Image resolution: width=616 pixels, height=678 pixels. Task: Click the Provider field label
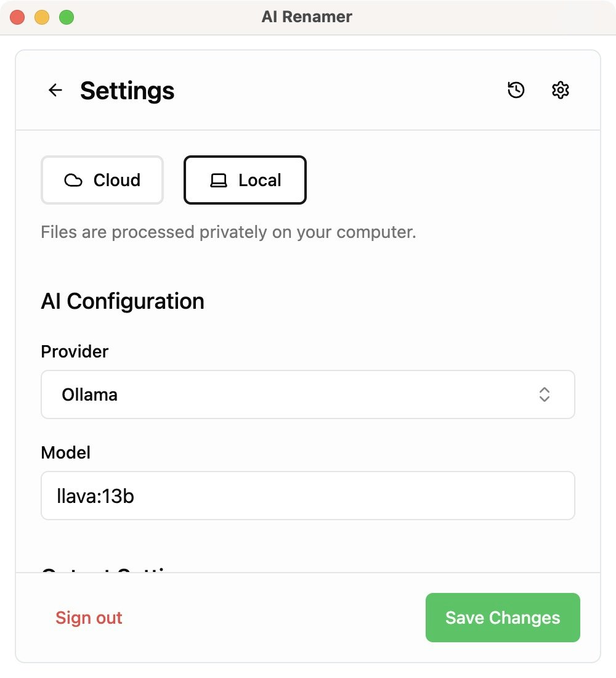(x=75, y=351)
